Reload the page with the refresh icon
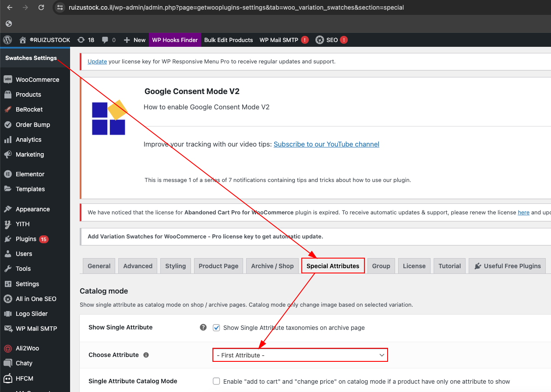Viewport: 551px width, 392px height. click(x=41, y=7)
